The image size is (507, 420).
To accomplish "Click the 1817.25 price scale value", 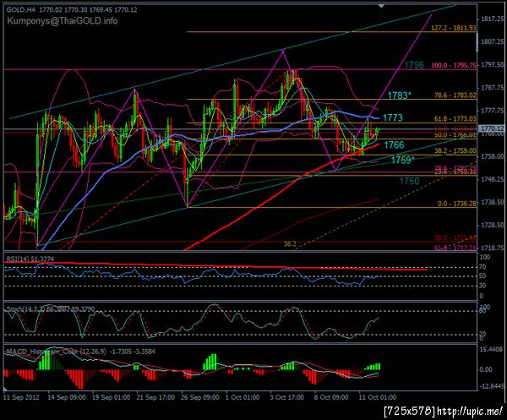I will [492, 19].
